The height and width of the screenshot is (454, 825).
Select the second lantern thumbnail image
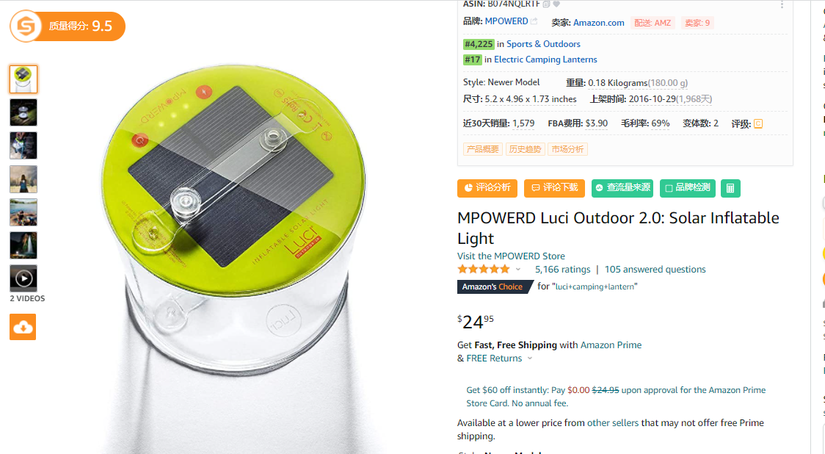click(x=23, y=112)
